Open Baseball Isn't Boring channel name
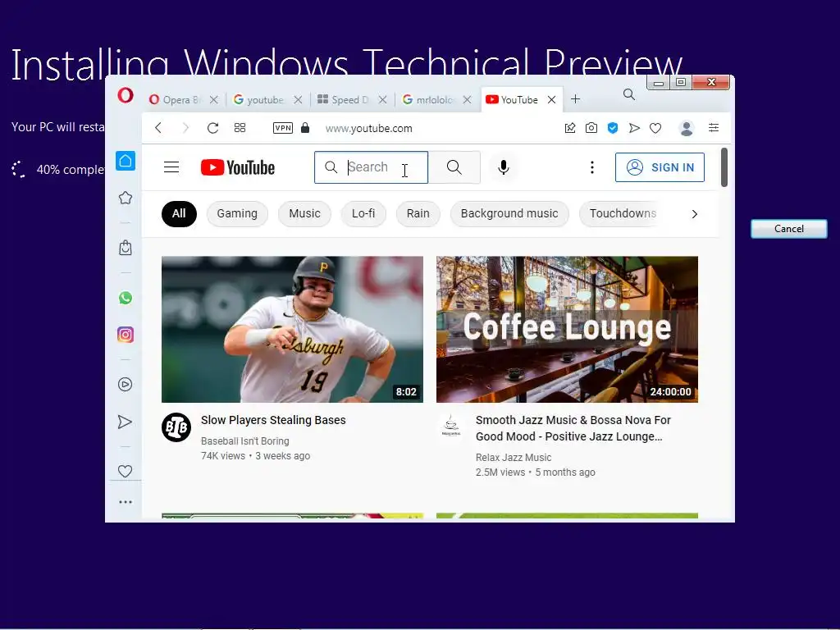840x630 pixels. [244, 441]
